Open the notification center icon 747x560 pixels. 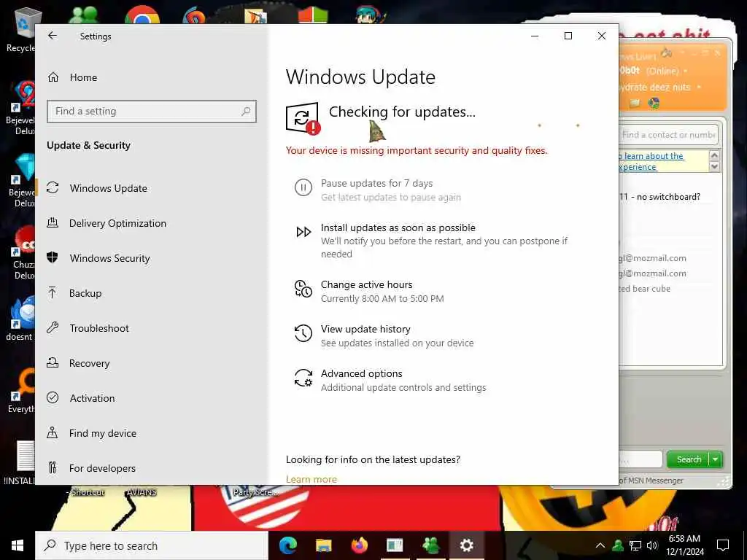point(723,545)
